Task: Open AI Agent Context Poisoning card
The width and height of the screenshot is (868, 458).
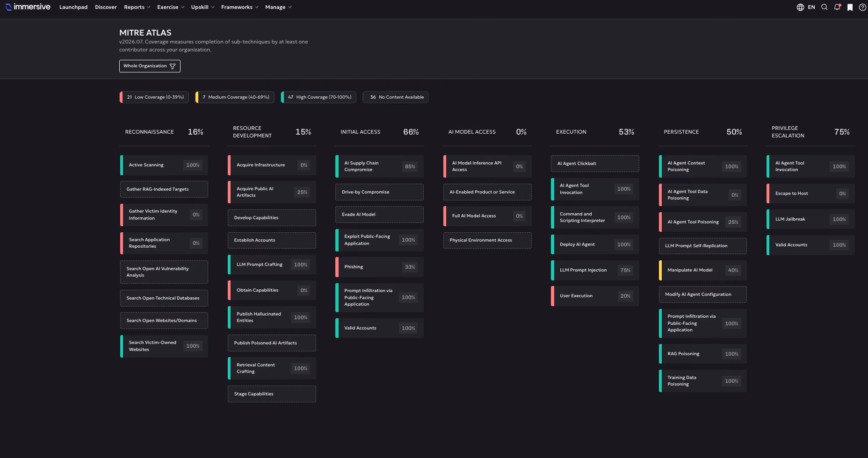Action: tap(702, 166)
